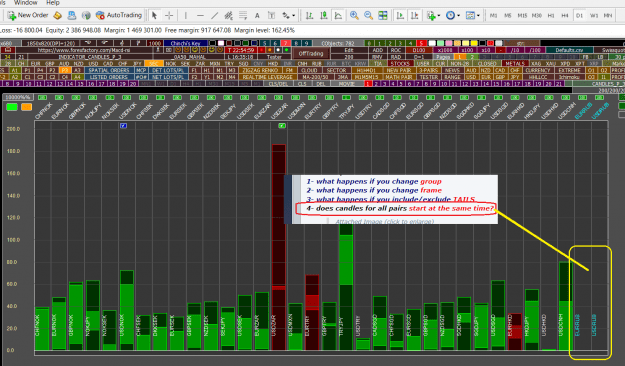625x366 pixels.
Task: Switch to the MN timeframe
Action: [x=608, y=16]
